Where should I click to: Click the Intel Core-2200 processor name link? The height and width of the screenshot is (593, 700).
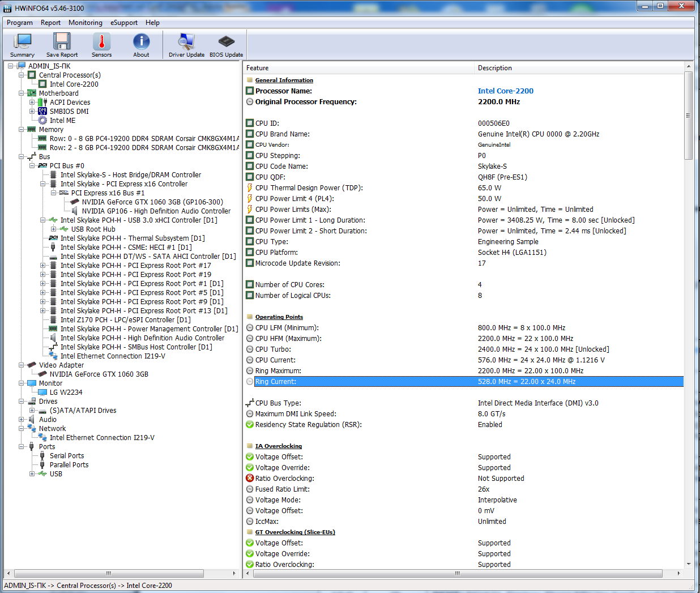[x=506, y=91]
